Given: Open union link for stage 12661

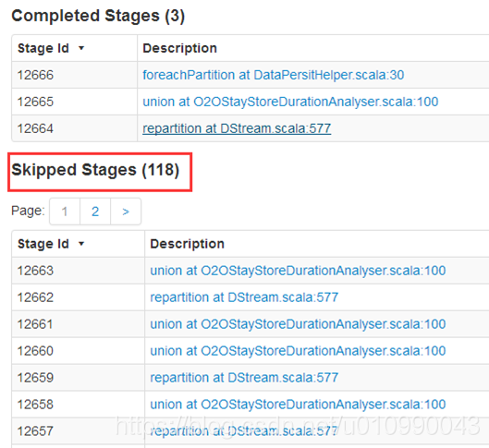Looking at the screenshot, I should tap(298, 324).
